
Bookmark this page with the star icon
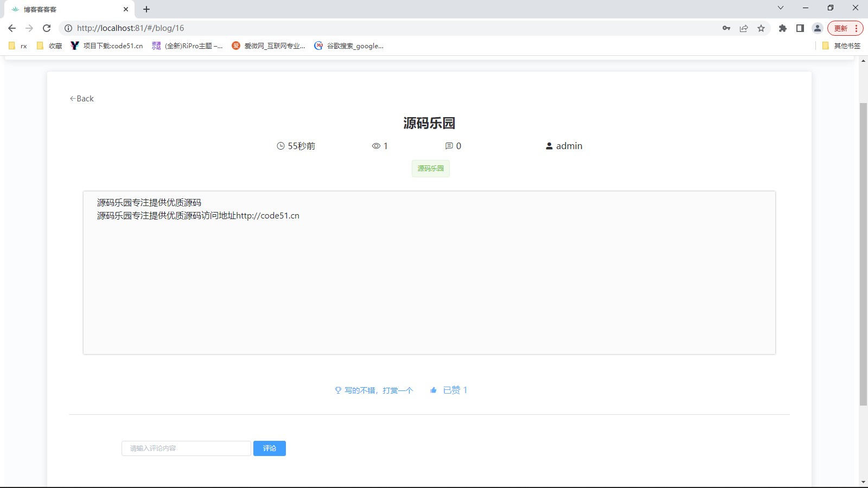(761, 28)
